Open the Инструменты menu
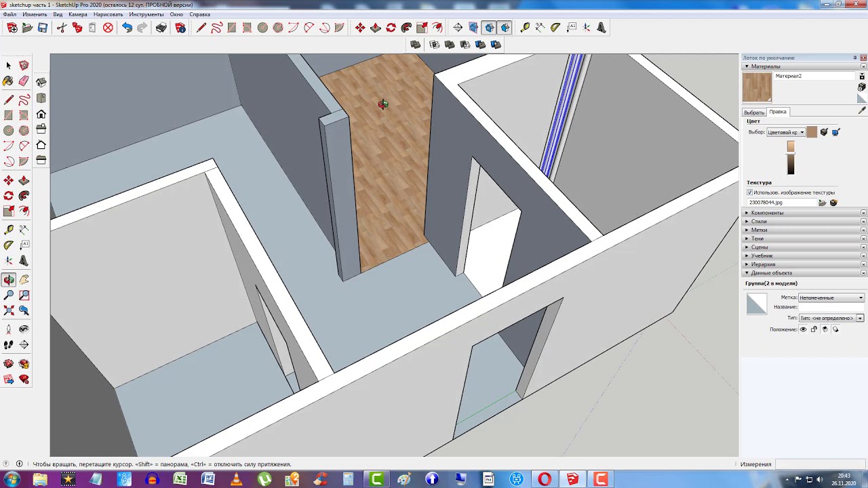 (x=146, y=14)
